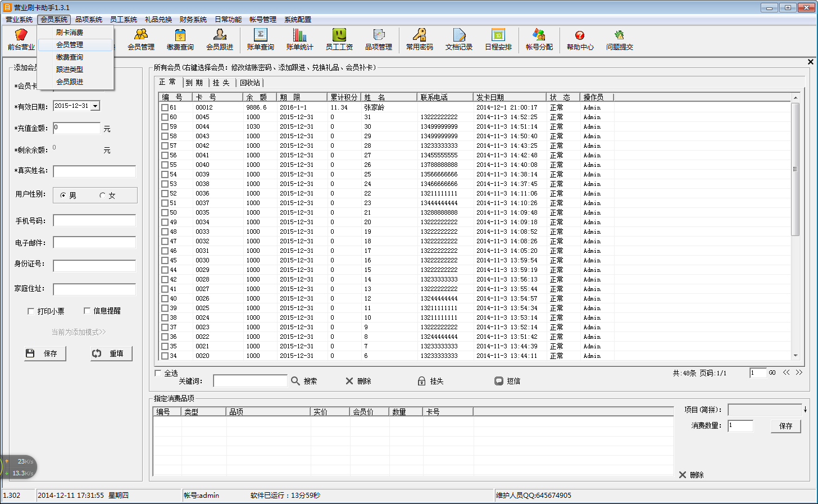Open the 品项管理 toolbar icon
Screen dimensions: 818x504
coord(379,39)
